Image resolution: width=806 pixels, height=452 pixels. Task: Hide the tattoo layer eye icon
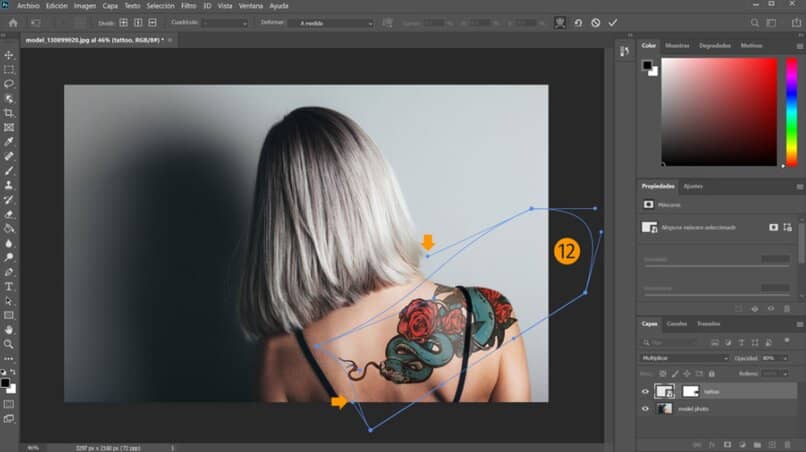click(645, 392)
